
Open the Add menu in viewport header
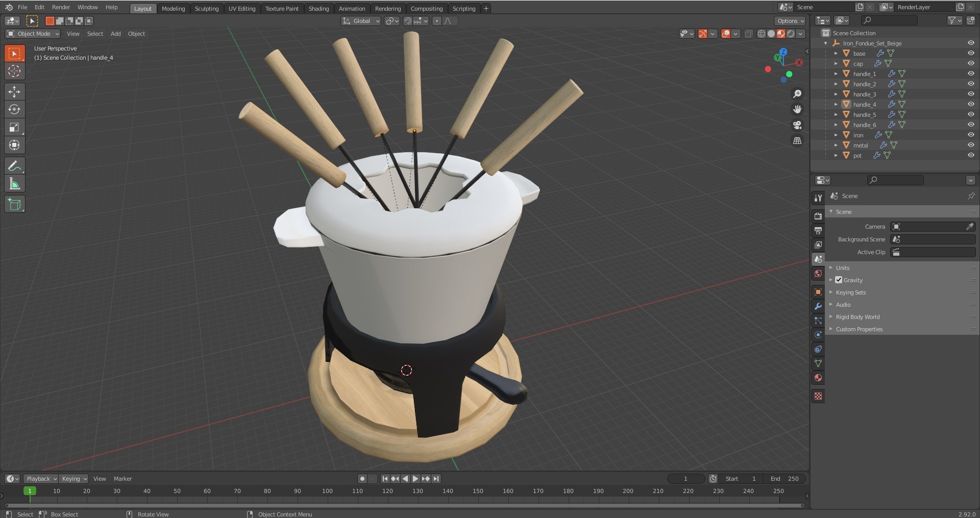click(116, 34)
